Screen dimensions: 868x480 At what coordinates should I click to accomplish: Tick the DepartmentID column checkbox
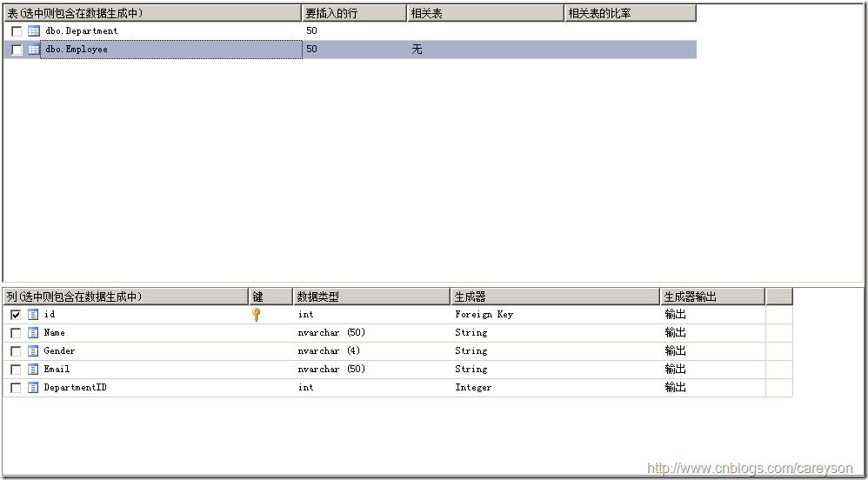tap(16, 388)
